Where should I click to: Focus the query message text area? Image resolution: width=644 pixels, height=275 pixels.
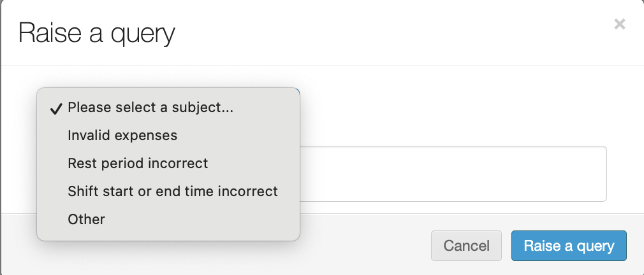pyautogui.click(x=453, y=174)
